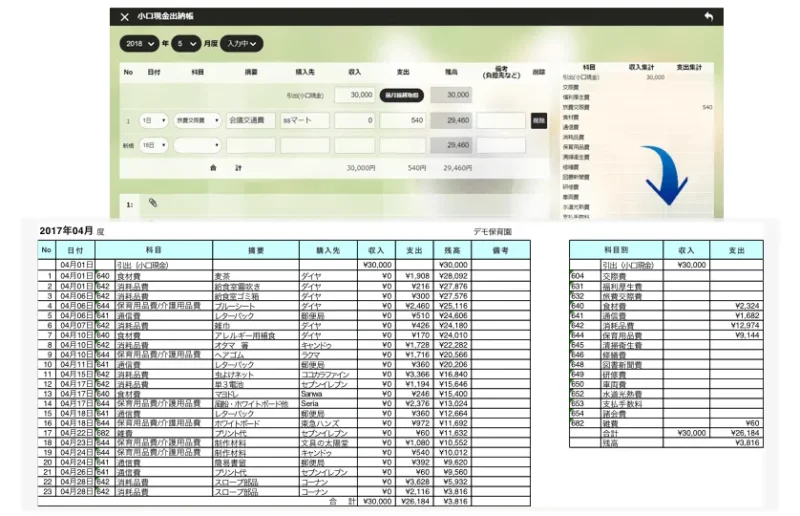Click the paperclip attachment icon
The height and width of the screenshot is (516, 800).
pyautogui.click(x=153, y=203)
